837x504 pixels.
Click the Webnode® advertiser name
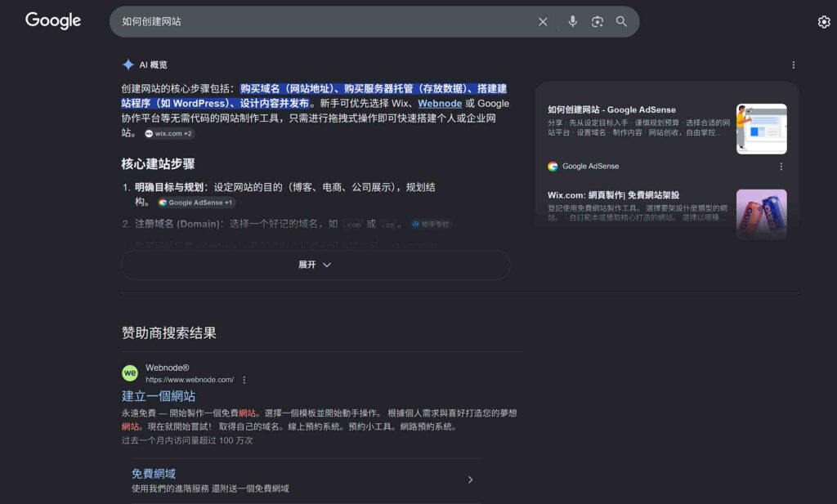[167, 368]
